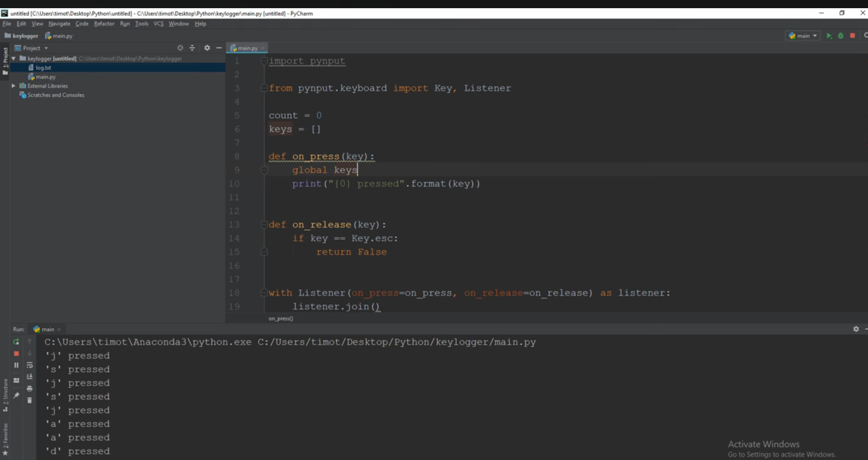Fold the on_release function at gutter marker
The image size is (868, 460).
tap(264, 224)
